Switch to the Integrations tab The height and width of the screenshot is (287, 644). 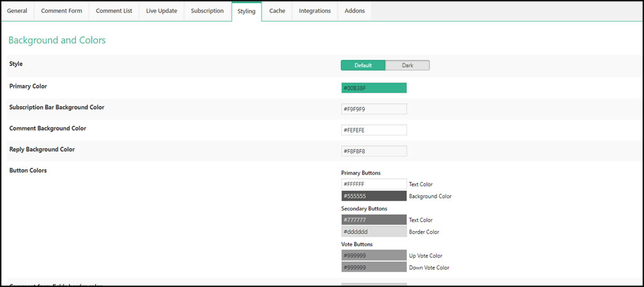click(x=314, y=11)
